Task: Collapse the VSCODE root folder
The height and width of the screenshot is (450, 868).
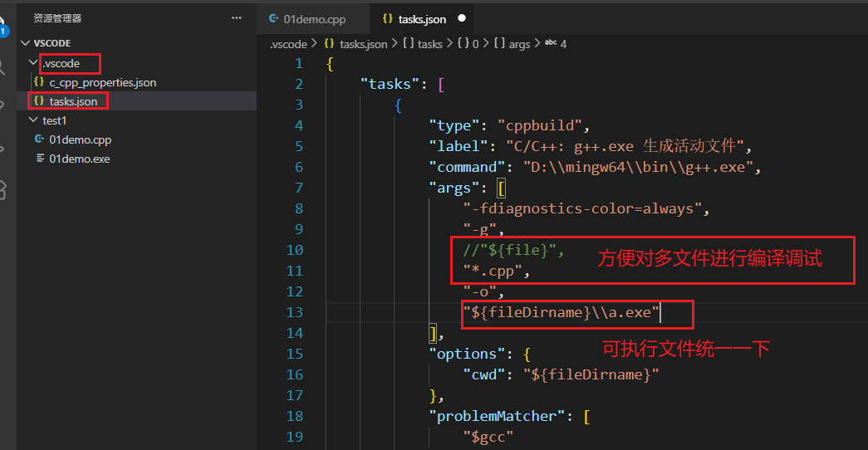Action: point(26,42)
